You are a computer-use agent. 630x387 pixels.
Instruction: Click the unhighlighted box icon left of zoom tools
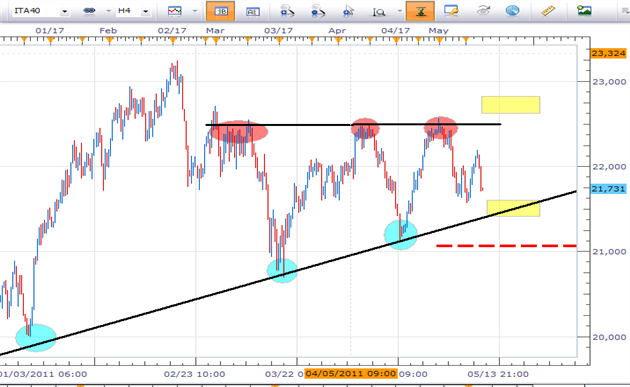click(252, 12)
